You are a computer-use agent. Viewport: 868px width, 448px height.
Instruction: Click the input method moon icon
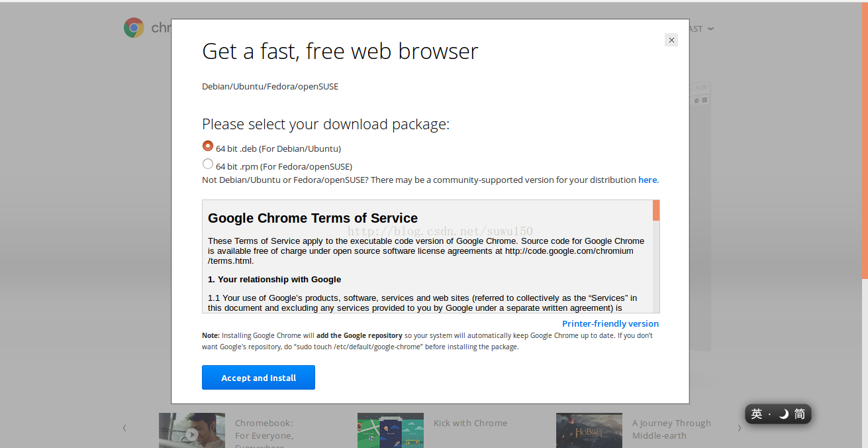783,414
